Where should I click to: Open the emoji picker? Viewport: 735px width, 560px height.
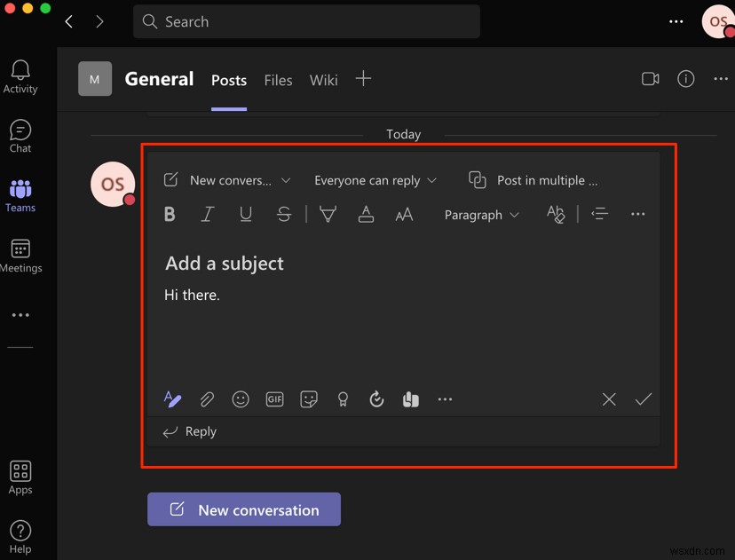click(241, 399)
